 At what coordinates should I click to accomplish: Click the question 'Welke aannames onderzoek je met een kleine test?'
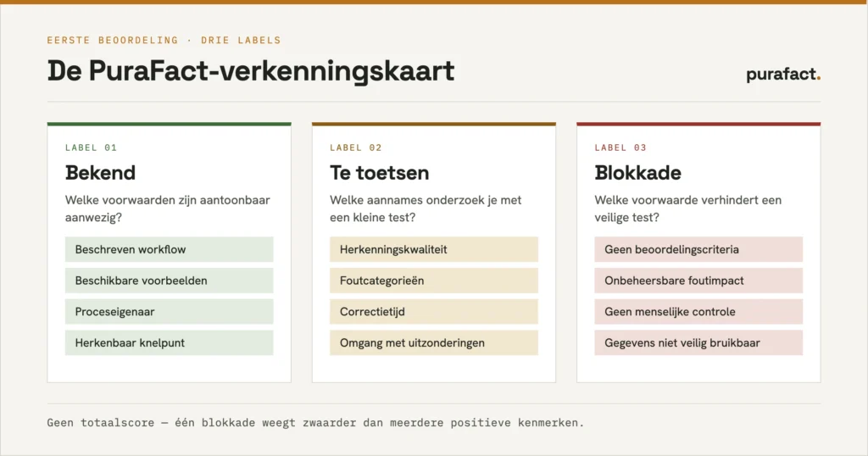tap(426, 209)
